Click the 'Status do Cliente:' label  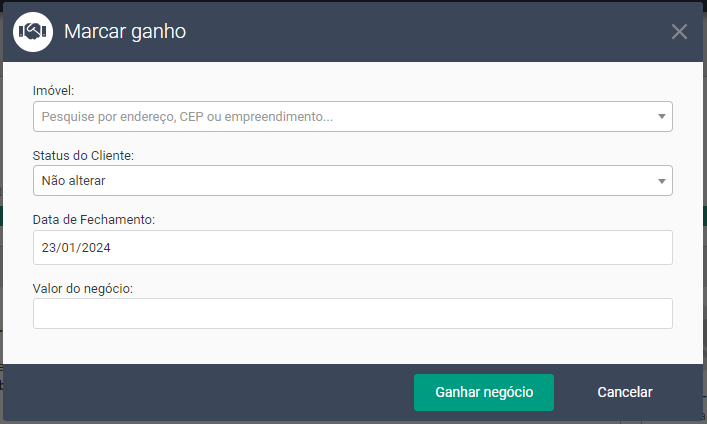click(x=84, y=155)
